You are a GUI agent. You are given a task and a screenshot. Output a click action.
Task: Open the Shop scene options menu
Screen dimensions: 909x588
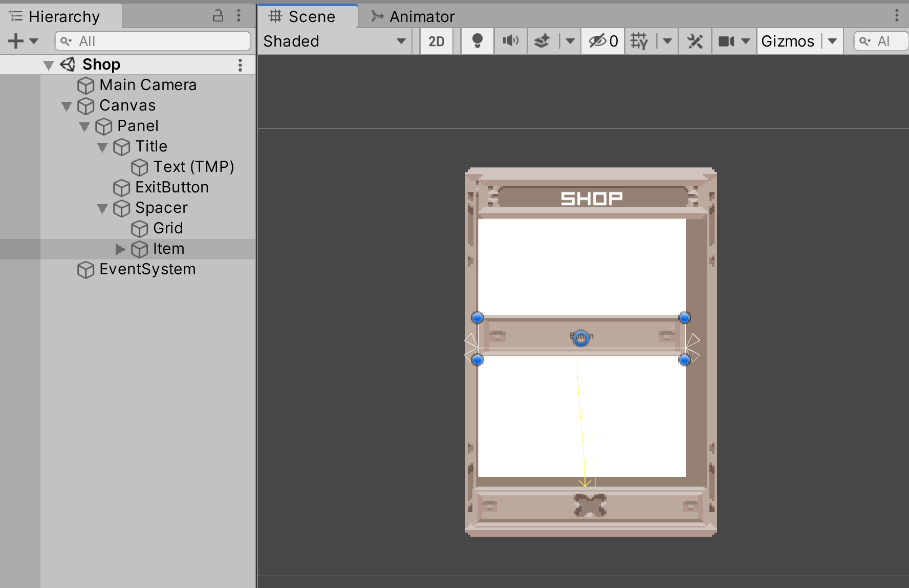(x=240, y=64)
